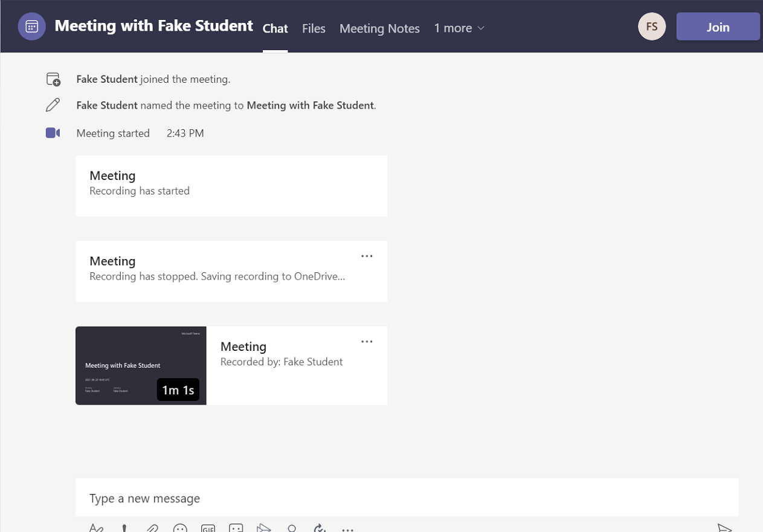
Task: Expand the '1 more' tabs dropdown
Action: point(459,28)
